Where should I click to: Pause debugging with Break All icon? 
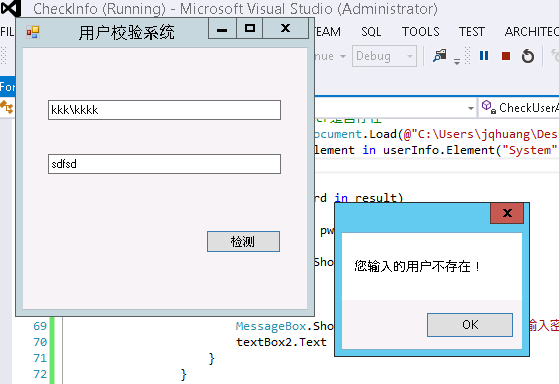pyautogui.click(x=484, y=56)
